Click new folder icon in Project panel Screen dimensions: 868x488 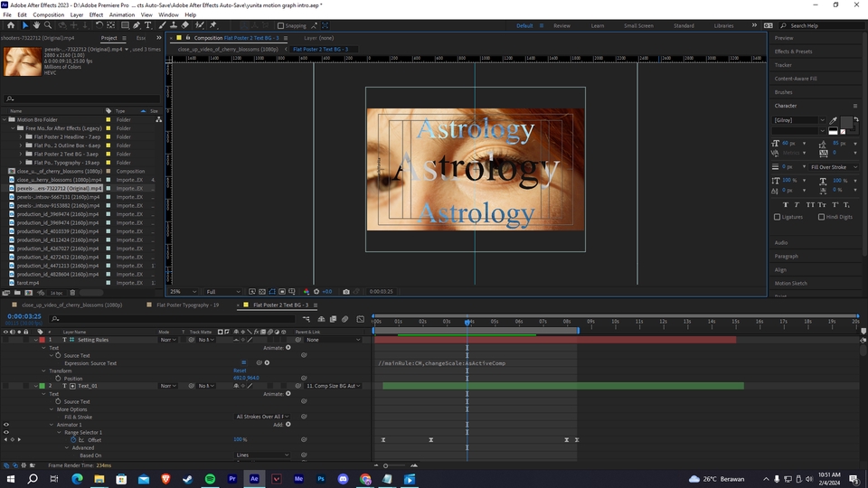pos(17,293)
